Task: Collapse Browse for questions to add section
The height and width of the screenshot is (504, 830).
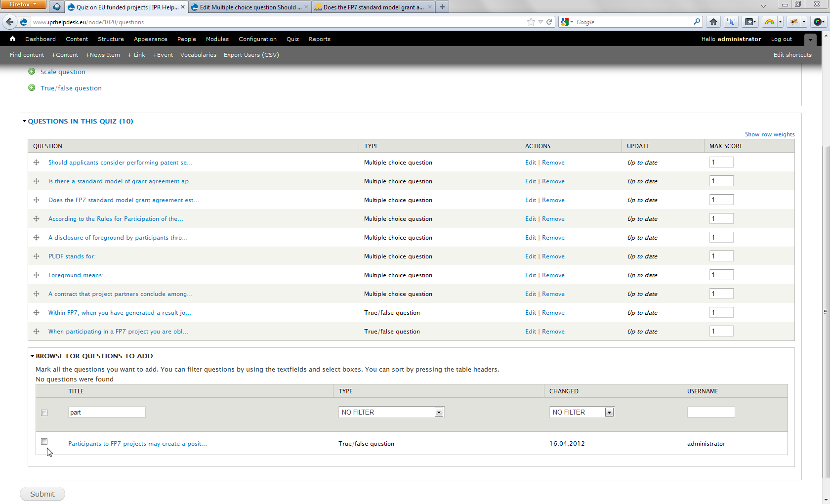Action: 94,356
